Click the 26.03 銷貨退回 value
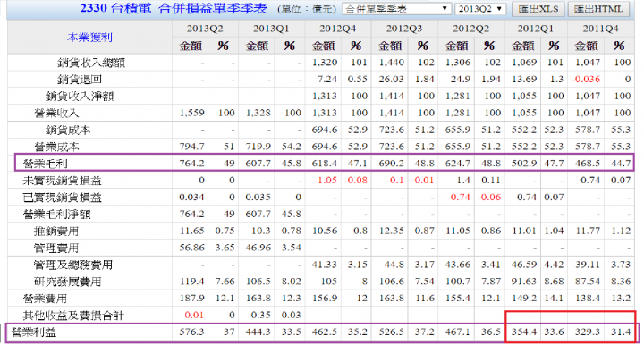 coord(392,80)
